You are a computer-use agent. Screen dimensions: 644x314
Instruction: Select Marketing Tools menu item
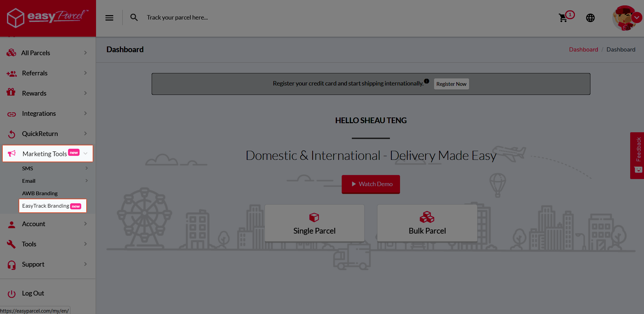(x=48, y=153)
